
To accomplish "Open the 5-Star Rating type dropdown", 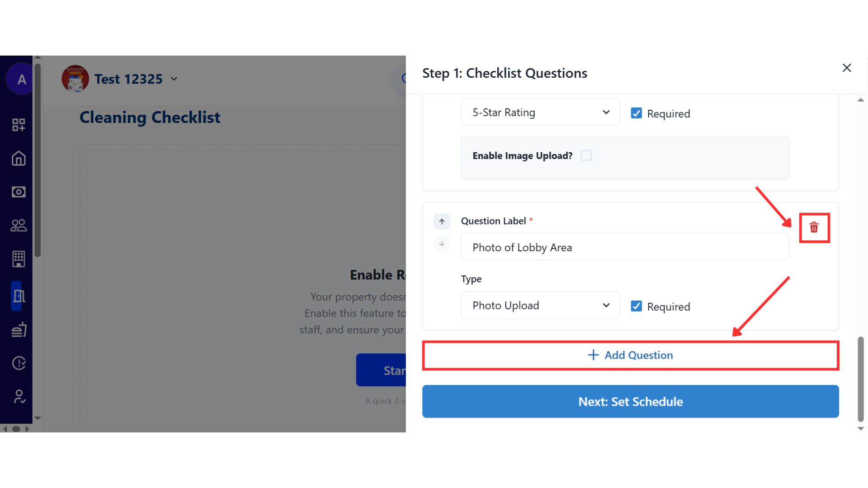I will pyautogui.click(x=540, y=113).
